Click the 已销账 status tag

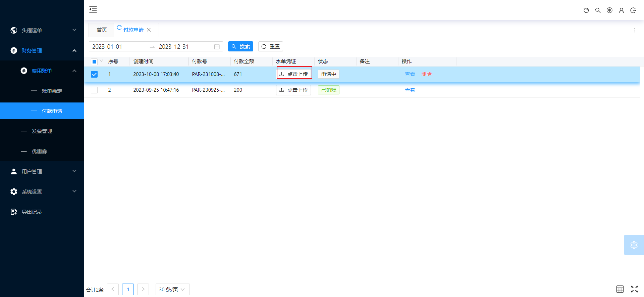(328, 90)
